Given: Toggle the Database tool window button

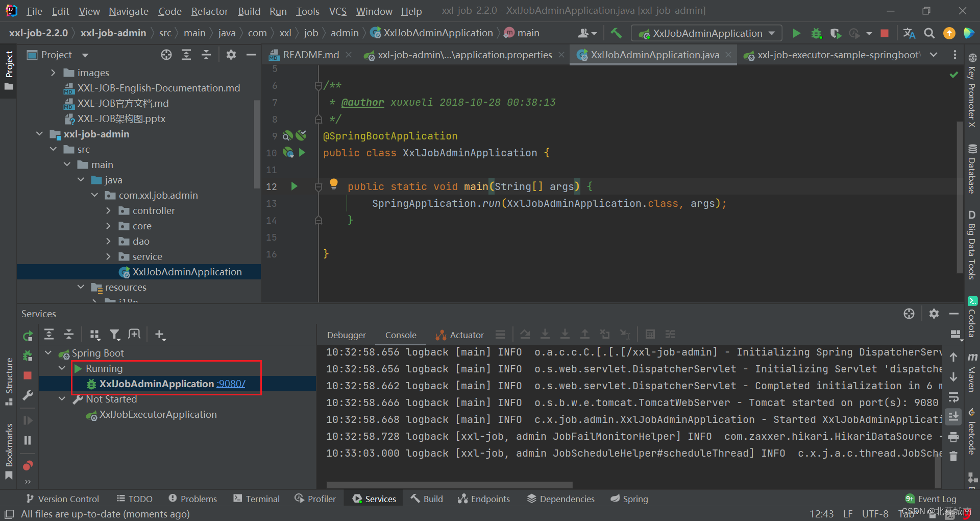Looking at the screenshot, I should tap(972, 169).
